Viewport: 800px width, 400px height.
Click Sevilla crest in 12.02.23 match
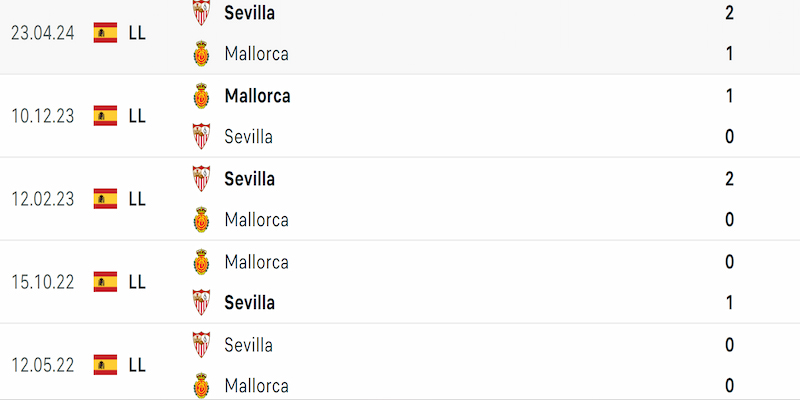click(201, 179)
